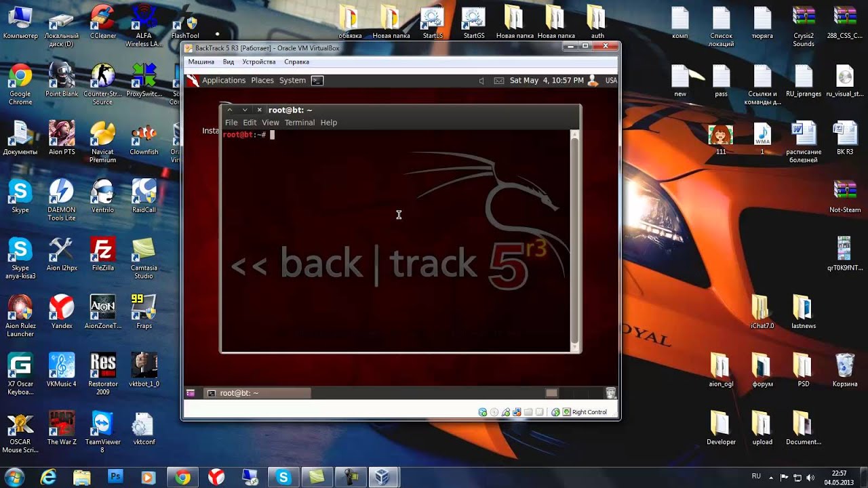
Task: Open the Машина menu in VirtualBox
Action: coord(201,62)
